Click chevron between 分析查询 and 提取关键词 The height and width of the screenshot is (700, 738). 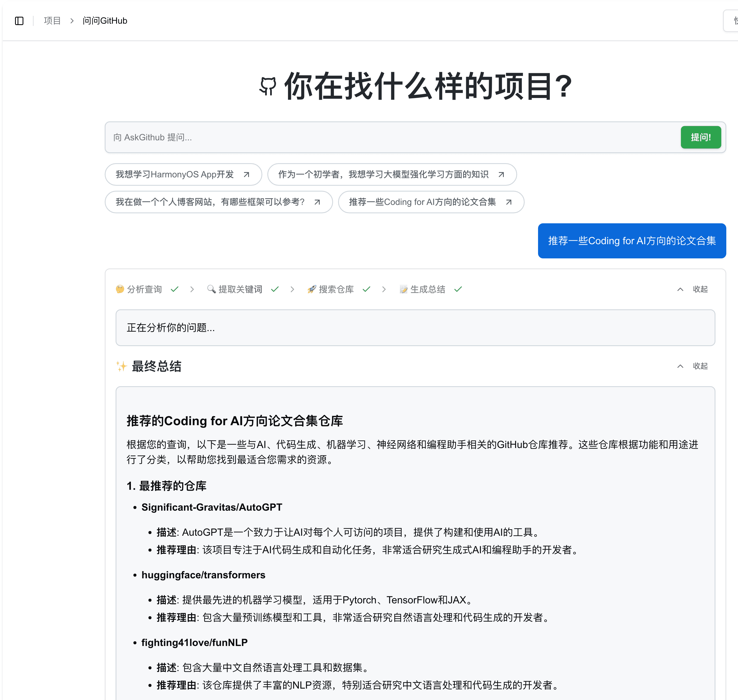pyautogui.click(x=192, y=289)
